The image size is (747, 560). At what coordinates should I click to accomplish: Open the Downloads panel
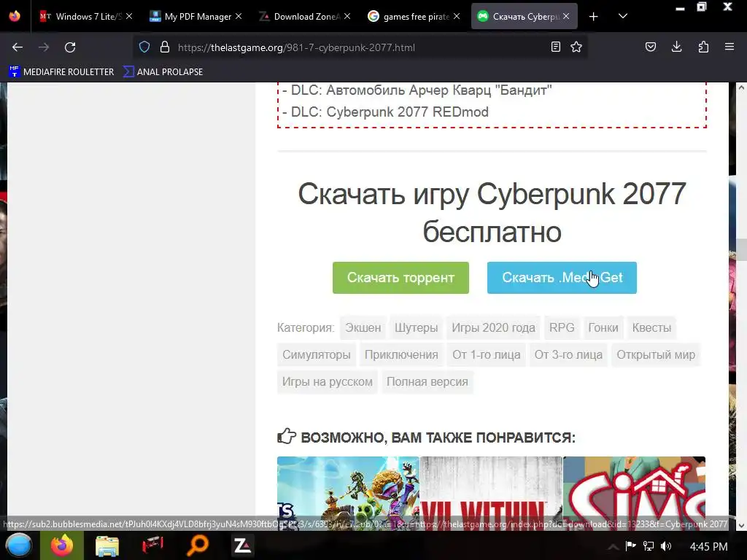(x=676, y=47)
